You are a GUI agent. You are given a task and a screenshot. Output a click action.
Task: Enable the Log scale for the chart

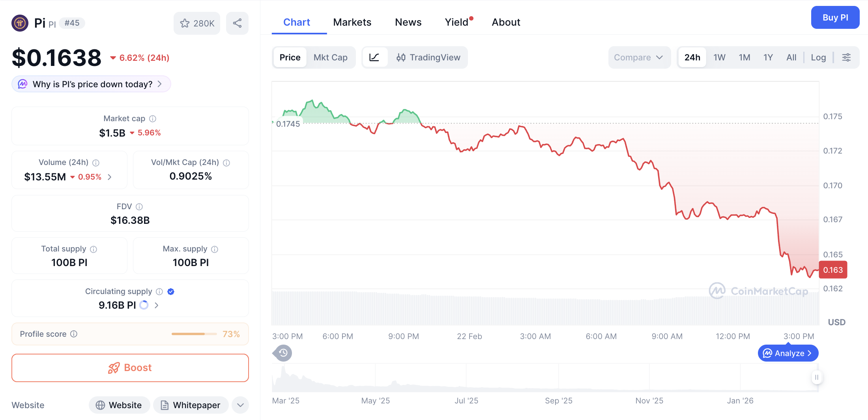point(818,57)
